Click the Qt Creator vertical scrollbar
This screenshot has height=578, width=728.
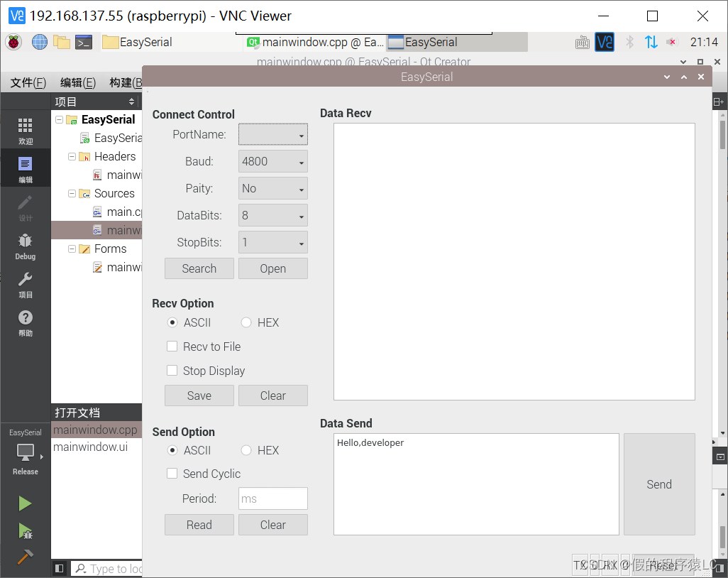[722, 135]
